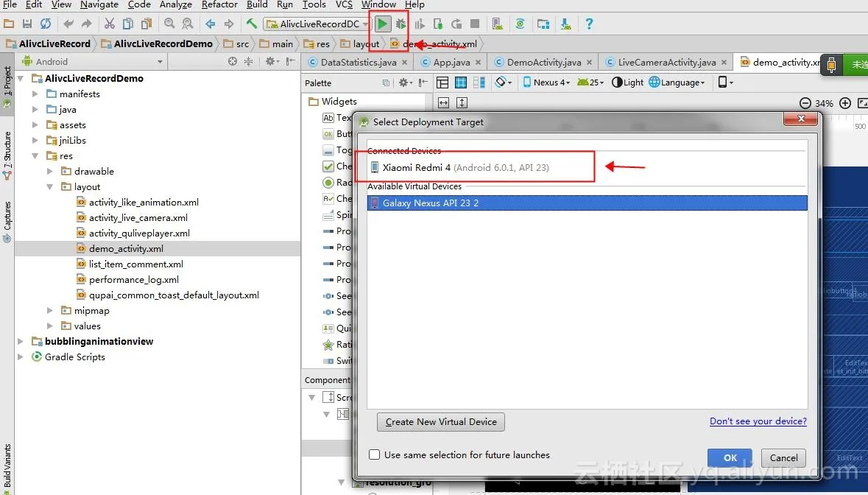Build the project with the hammer icon
Screen dimensions: 868x495
coord(252,24)
